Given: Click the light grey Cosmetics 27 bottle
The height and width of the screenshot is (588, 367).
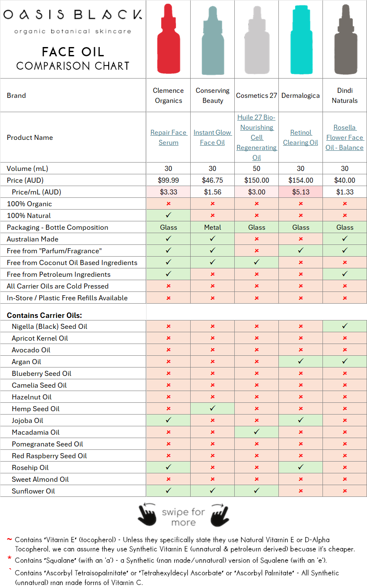Looking at the screenshot, I should (257, 40).
